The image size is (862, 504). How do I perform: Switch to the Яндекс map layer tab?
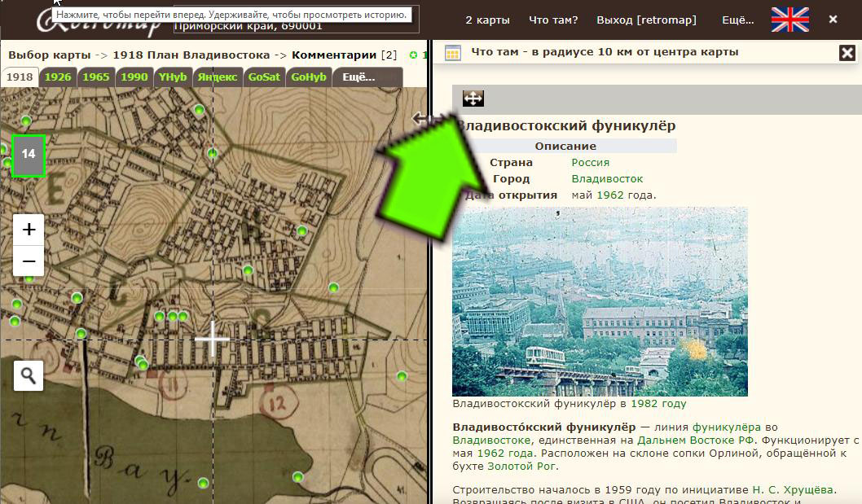[x=217, y=77]
